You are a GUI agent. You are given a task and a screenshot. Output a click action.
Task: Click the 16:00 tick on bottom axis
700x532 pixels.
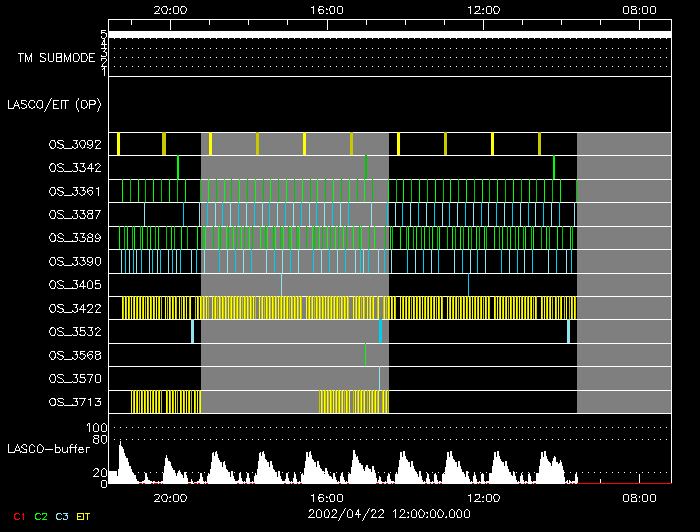point(327,497)
